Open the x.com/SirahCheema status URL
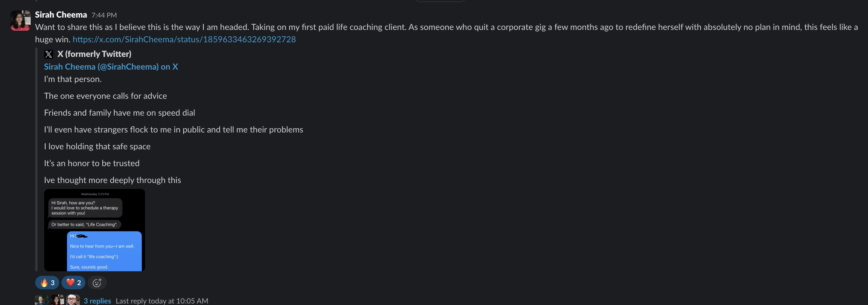 tap(184, 39)
